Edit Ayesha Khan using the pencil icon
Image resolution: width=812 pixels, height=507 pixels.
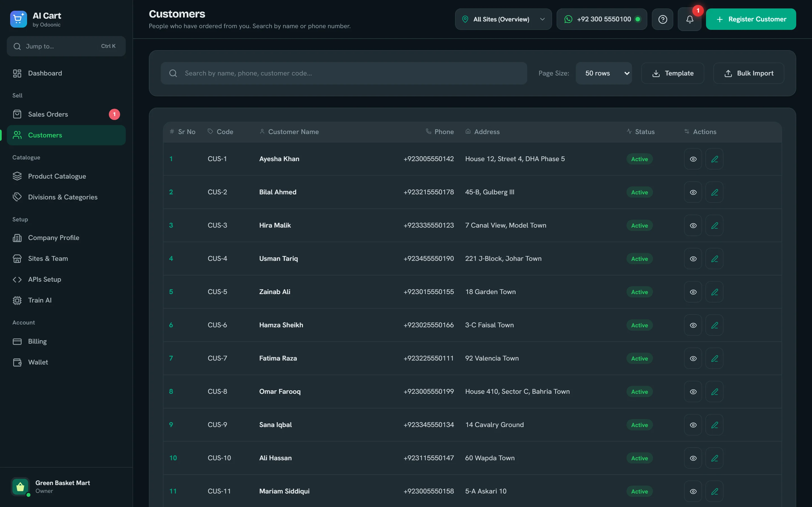coord(714,159)
